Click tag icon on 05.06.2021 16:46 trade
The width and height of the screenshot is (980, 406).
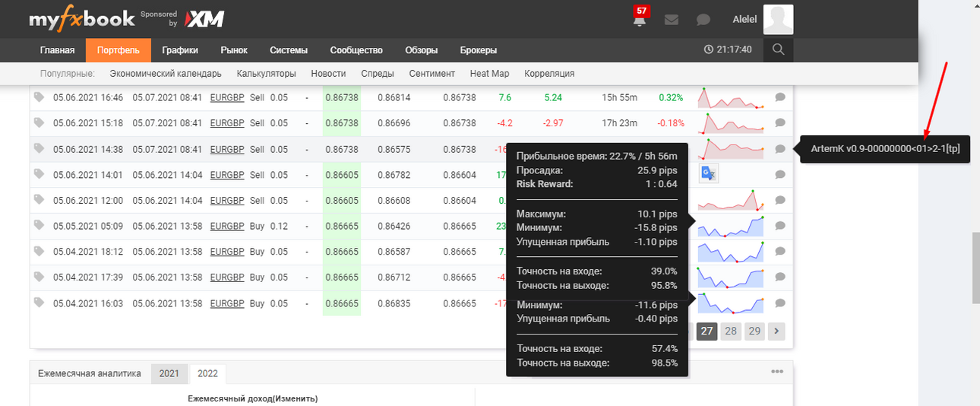point(40,97)
